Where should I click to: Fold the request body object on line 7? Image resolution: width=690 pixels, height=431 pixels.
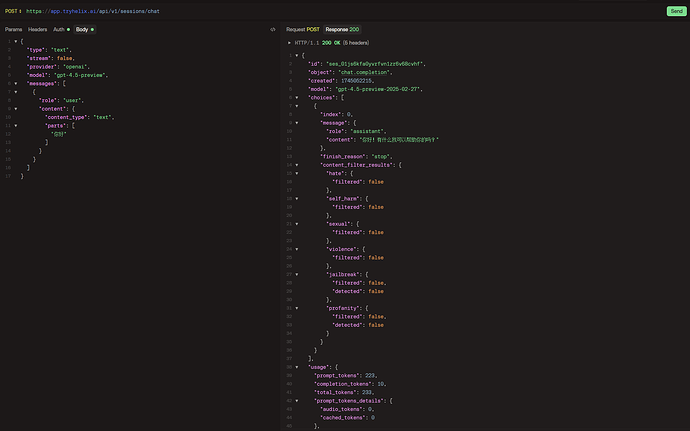pos(16,92)
